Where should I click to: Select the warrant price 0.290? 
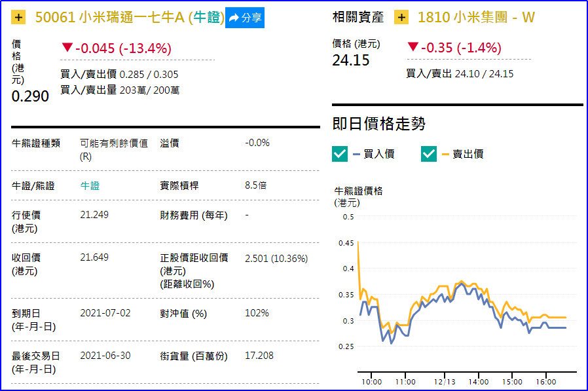tap(30, 96)
